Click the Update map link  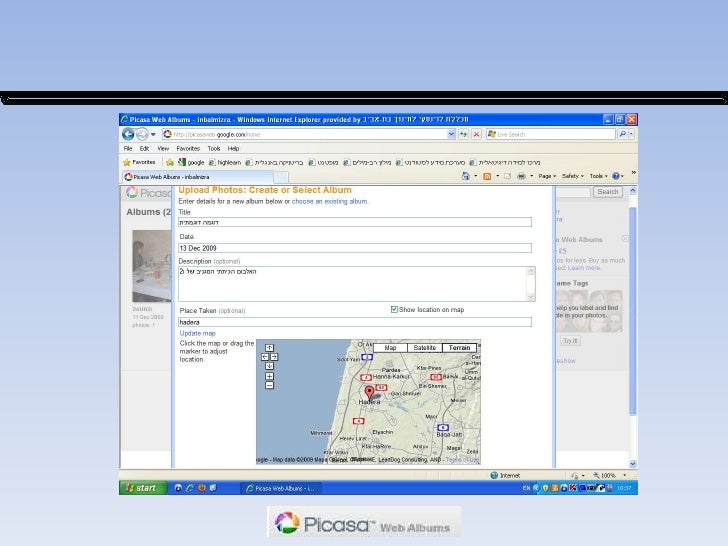tap(198, 333)
